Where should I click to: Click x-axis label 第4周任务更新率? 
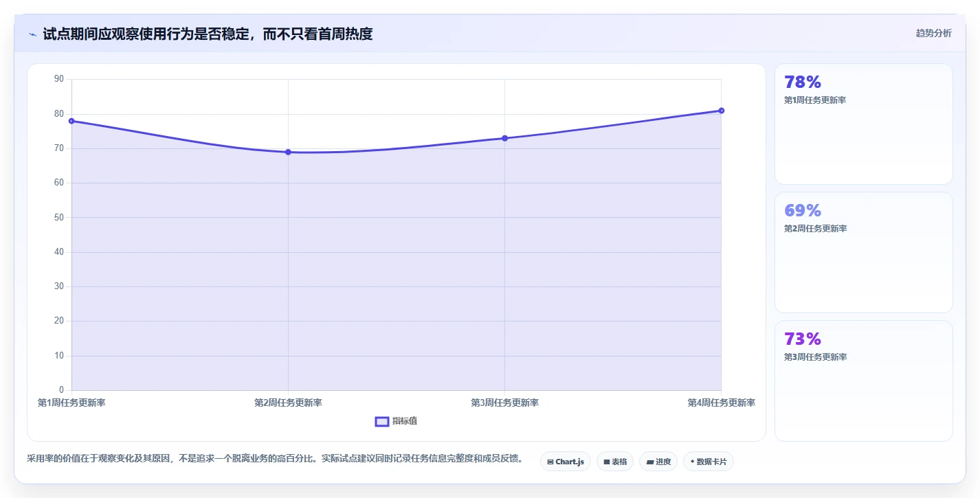pyautogui.click(x=721, y=403)
